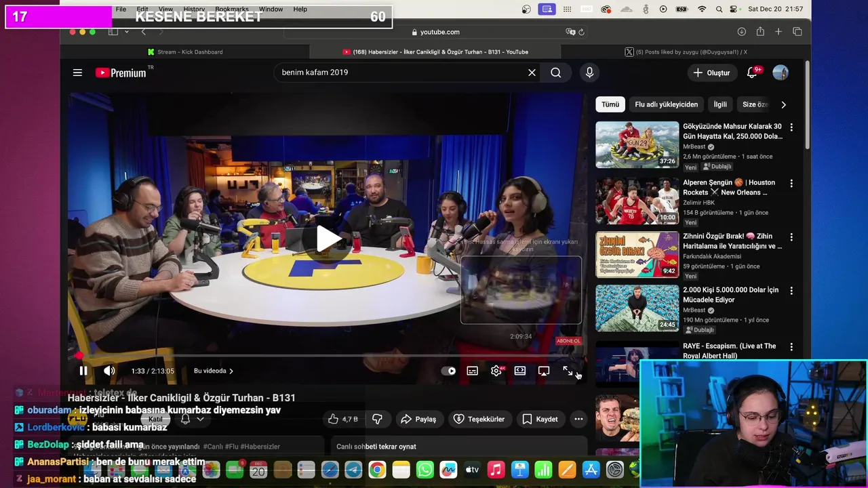This screenshot has height=488, width=868.
Task: Open WhatsApp from the Dock
Action: point(425,470)
